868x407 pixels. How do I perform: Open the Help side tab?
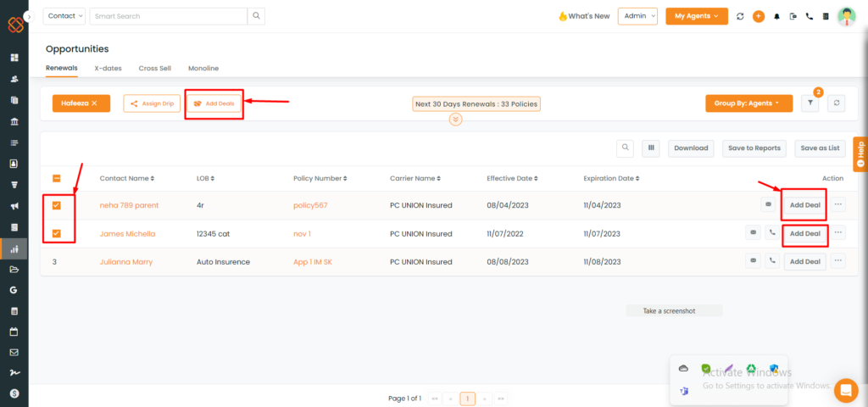(860, 154)
